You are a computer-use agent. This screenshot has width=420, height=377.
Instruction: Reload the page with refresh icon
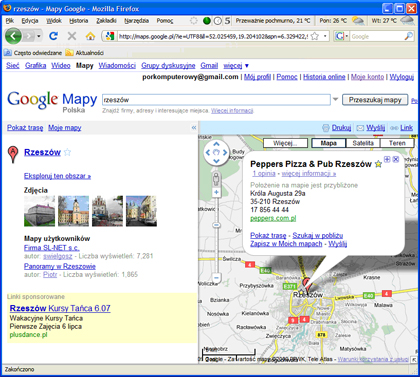click(53, 36)
